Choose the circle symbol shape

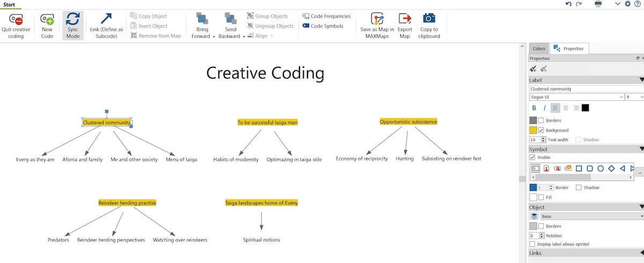coord(601,168)
